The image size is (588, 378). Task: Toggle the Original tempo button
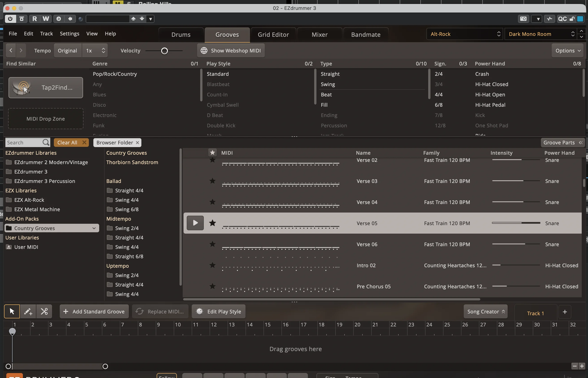click(68, 50)
